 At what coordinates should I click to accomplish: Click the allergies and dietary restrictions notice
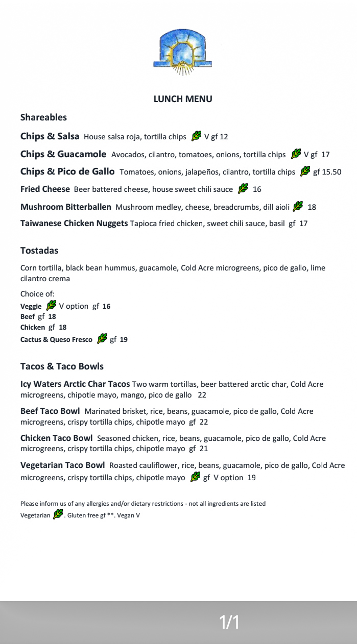click(143, 504)
